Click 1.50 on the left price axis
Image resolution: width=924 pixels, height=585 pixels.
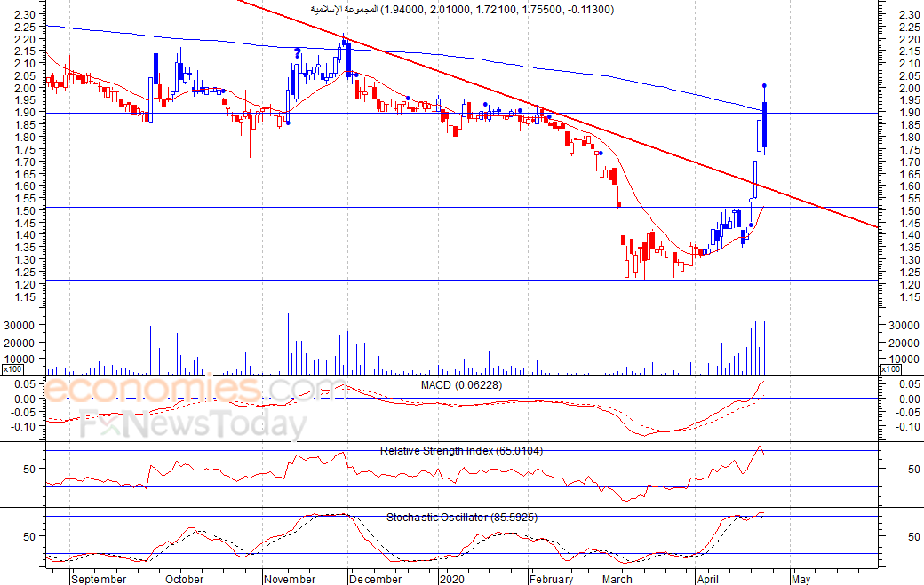[24, 210]
